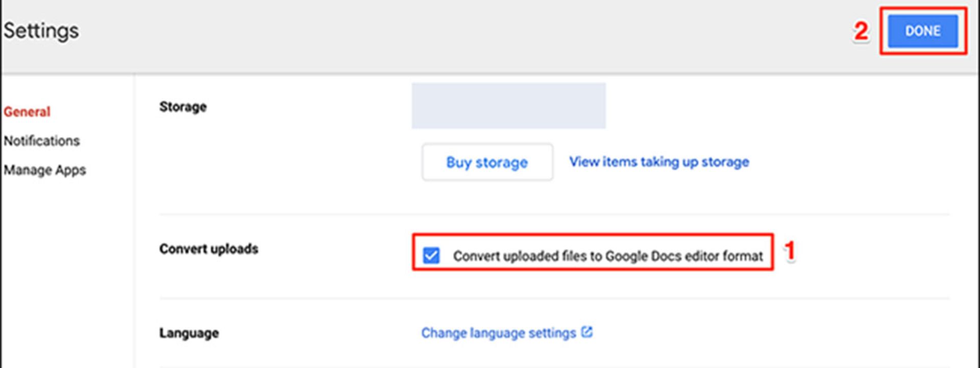Click the Storage section label

(183, 107)
